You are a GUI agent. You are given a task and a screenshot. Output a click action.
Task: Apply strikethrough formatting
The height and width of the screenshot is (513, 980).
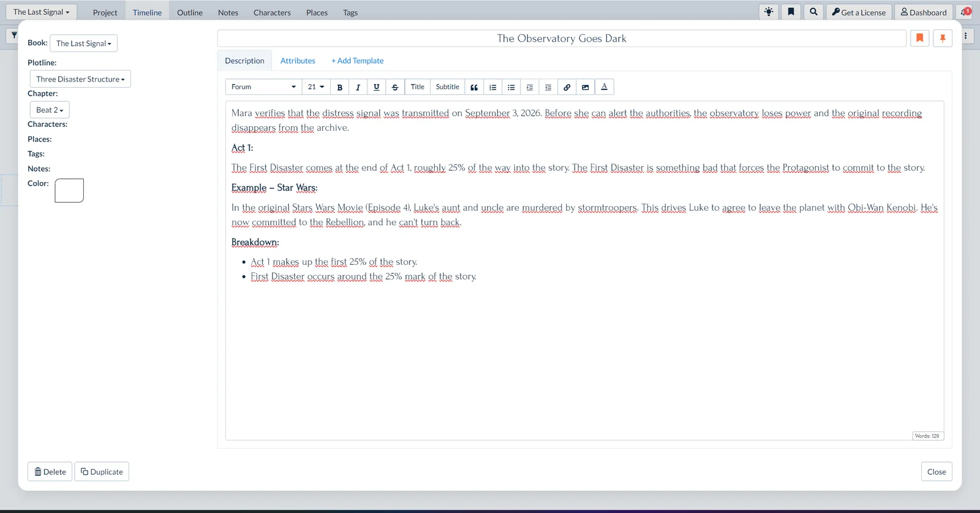395,87
